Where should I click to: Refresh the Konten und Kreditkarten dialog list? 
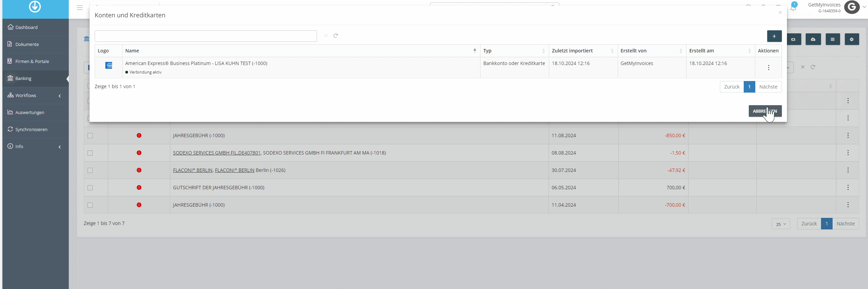tap(335, 36)
